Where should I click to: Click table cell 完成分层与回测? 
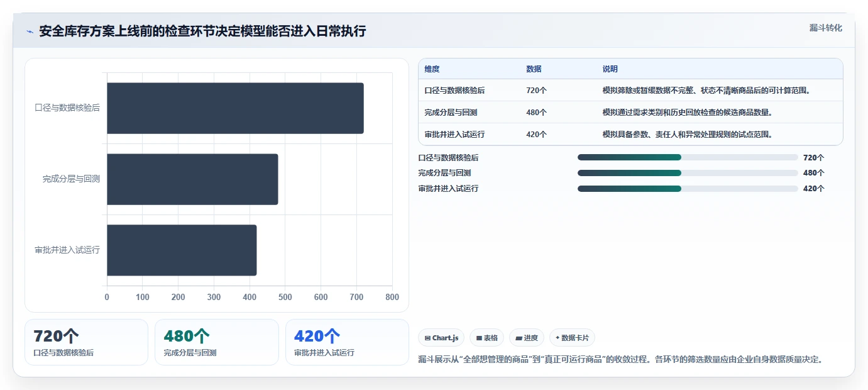[x=451, y=113]
